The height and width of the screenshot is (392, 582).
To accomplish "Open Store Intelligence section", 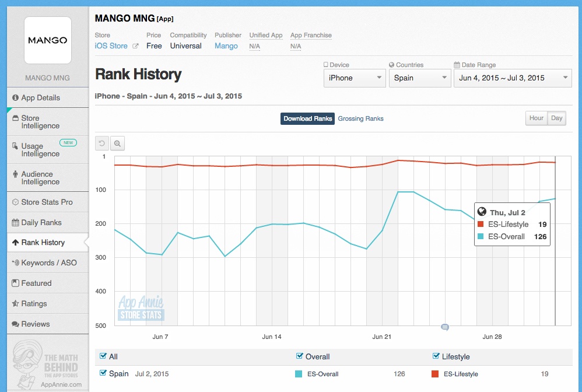I will pos(47,122).
